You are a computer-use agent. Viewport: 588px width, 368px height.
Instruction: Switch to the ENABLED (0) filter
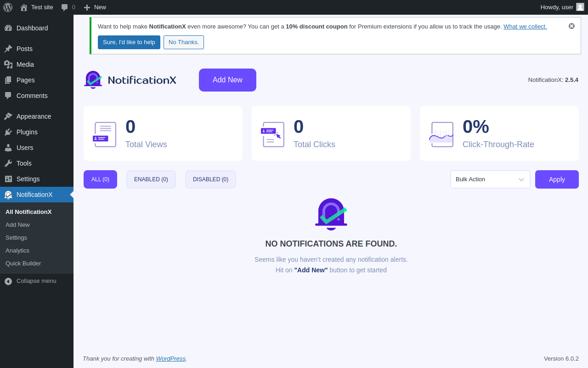click(151, 179)
